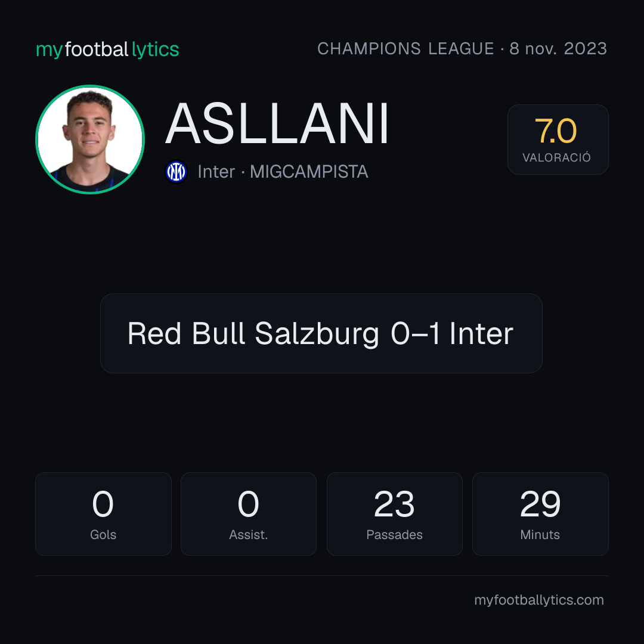Image resolution: width=644 pixels, height=644 pixels.
Task: Click the number 23 in Passades card
Action: pyautogui.click(x=394, y=504)
